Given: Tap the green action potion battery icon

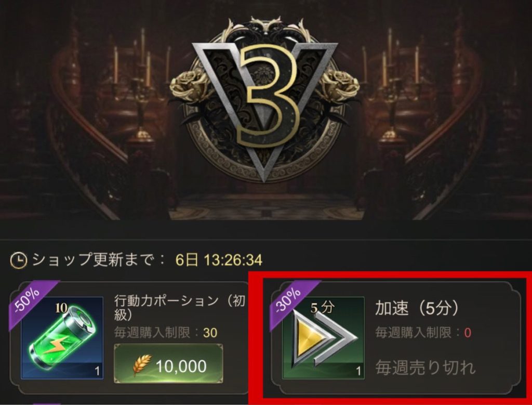Looking at the screenshot, I should 62,338.
